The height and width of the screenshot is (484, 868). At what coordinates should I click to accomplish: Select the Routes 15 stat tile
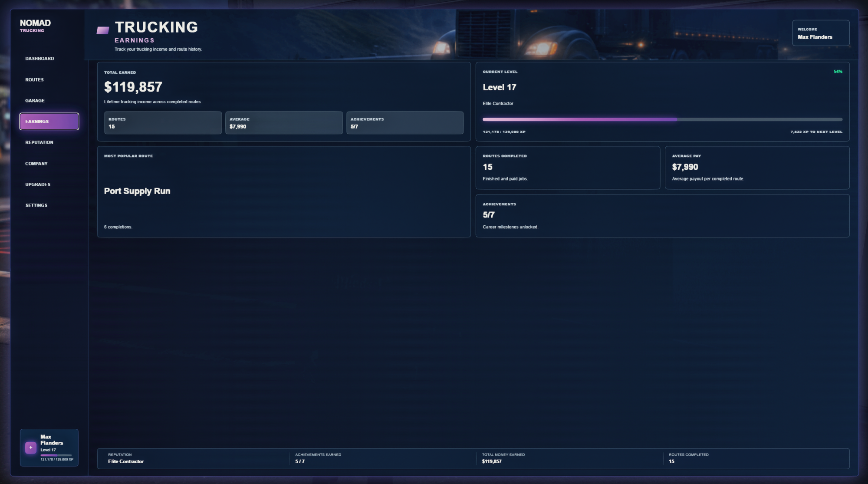tap(163, 123)
